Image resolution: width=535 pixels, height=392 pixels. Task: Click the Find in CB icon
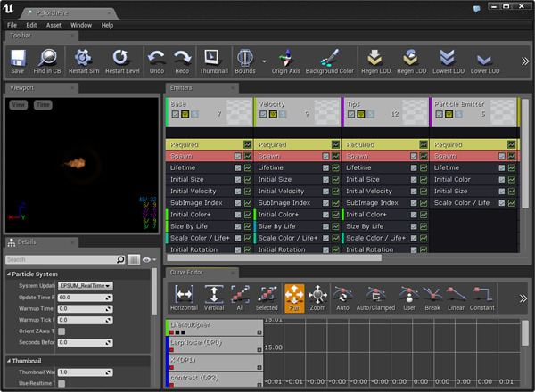click(x=49, y=58)
